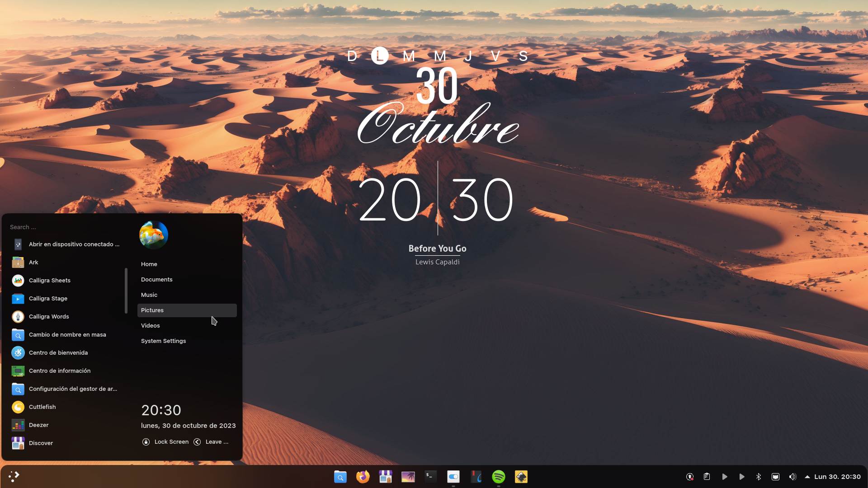Open the panel clock Lun 30. 20:30
This screenshot has height=488, width=868.
(x=837, y=477)
